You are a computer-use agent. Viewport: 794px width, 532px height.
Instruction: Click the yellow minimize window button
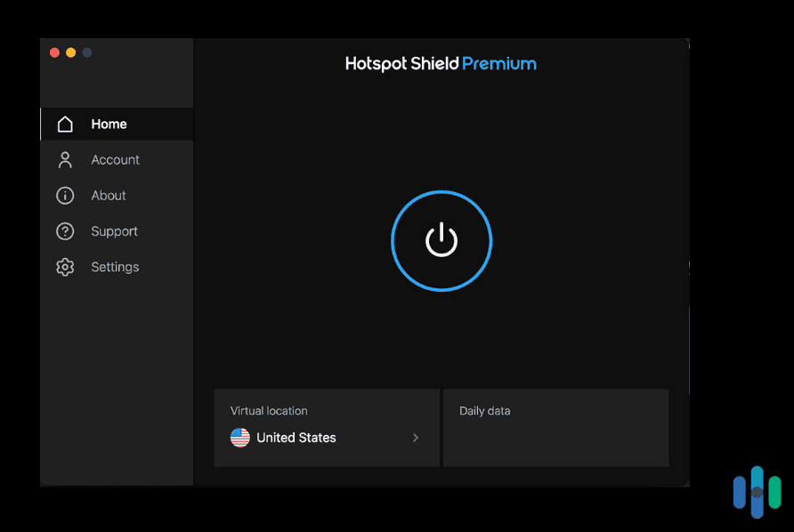(x=70, y=52)
